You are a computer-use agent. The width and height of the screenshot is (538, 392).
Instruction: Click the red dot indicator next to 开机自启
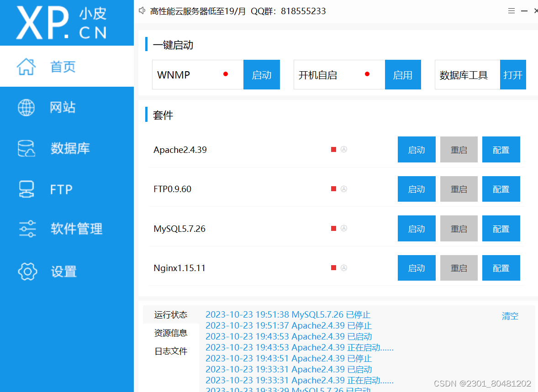click(x=367, y=74)
